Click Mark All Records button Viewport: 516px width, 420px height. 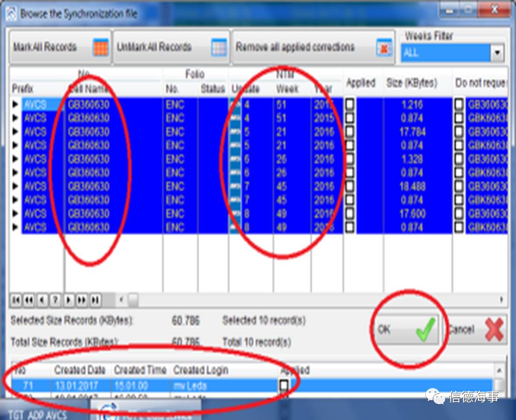coord(60,47)
